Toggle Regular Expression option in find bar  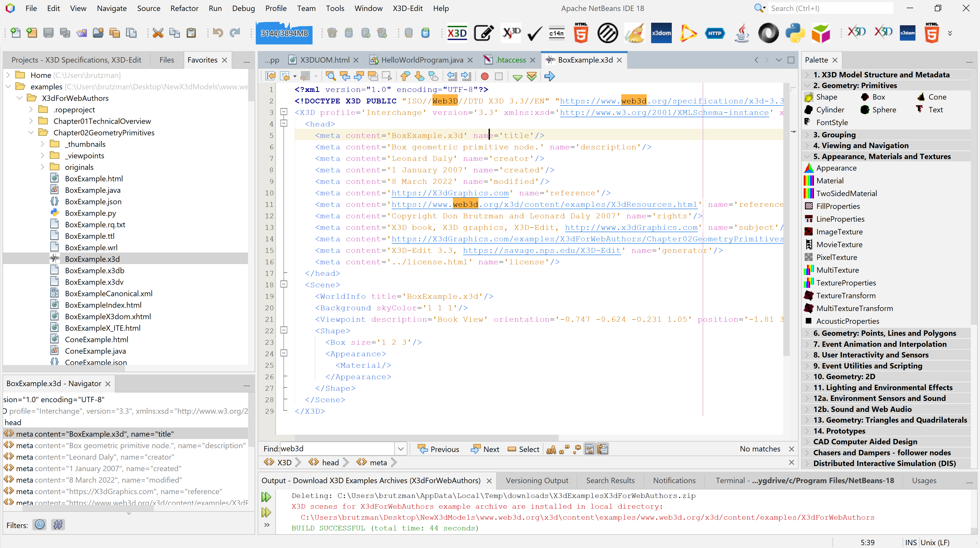(x=577, y=449)
